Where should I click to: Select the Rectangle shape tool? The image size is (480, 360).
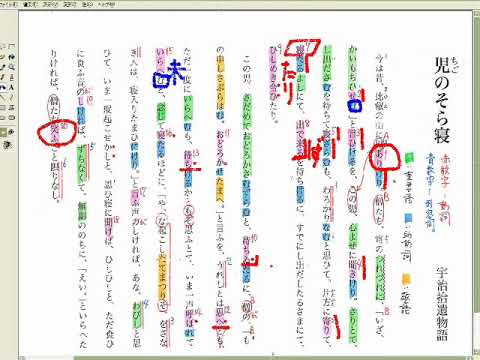pos(3,107)
